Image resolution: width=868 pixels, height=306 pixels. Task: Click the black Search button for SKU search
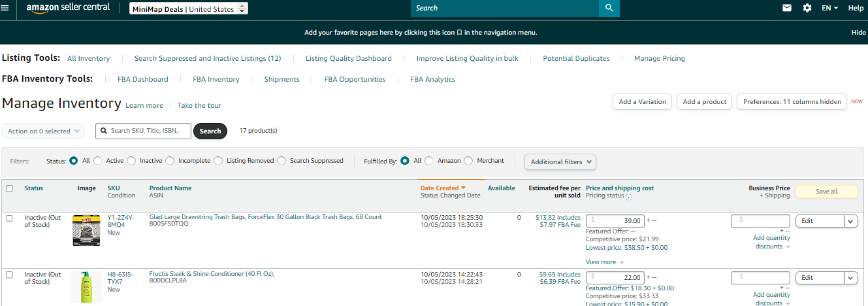point(210,131)
